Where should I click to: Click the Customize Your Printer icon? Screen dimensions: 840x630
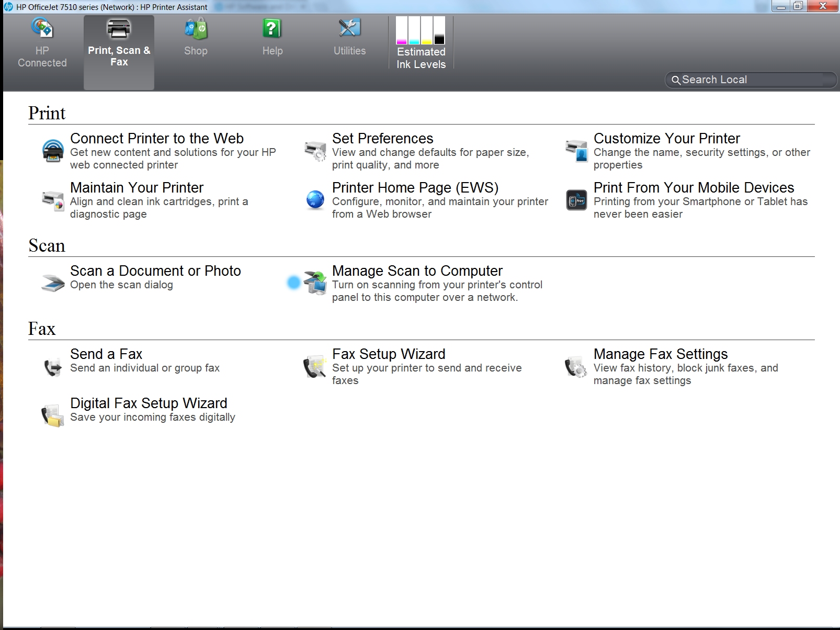click(x=576, y=151)
